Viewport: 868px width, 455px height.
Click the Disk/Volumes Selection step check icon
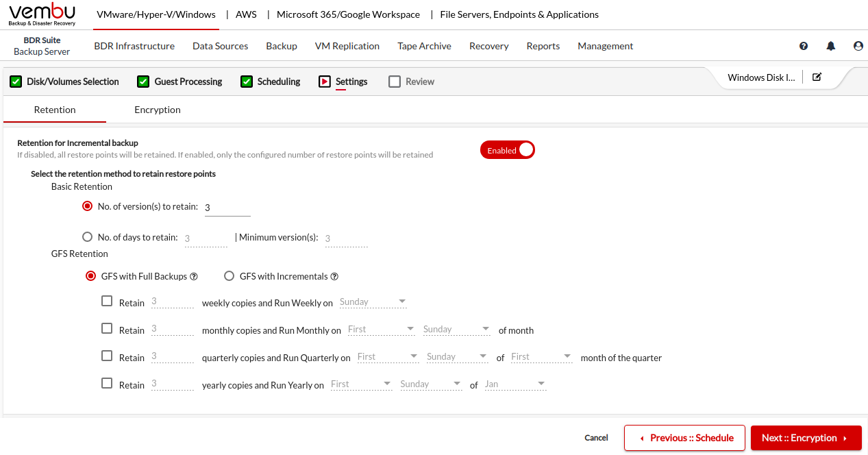[x=15, y=82]
